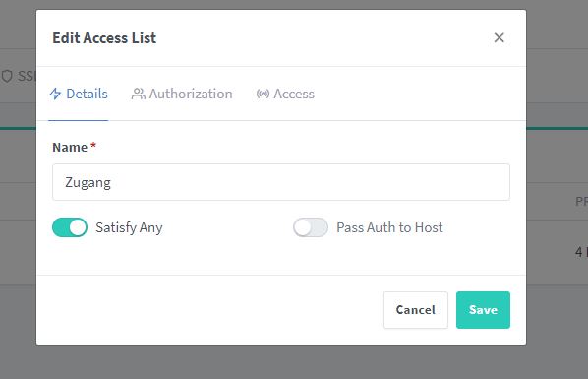Click the partially hidden SSL tab text
The width and height of the screenshot is (588, 379).
click(x=27, y=76)
